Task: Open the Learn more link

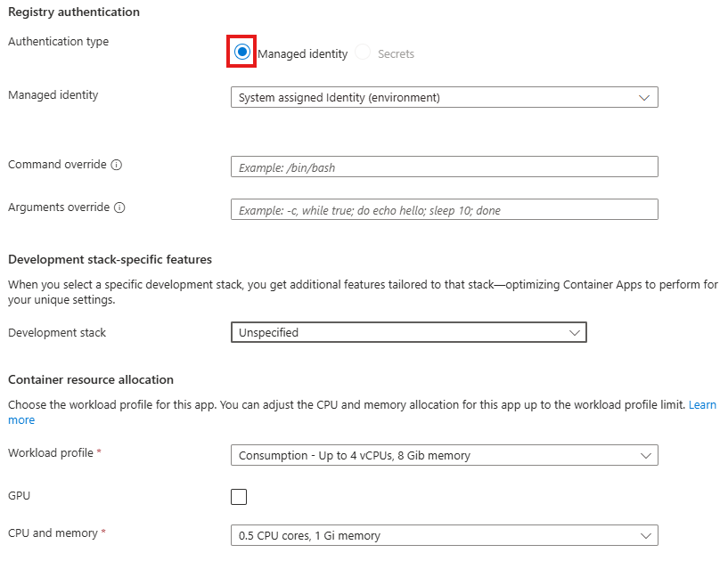Action: 701,405
